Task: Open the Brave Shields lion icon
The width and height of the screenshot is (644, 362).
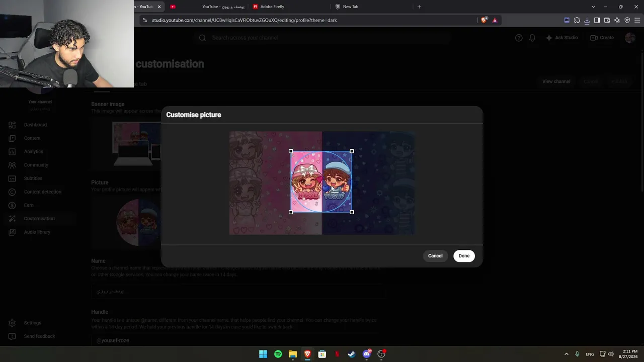Action: [484, 20]
